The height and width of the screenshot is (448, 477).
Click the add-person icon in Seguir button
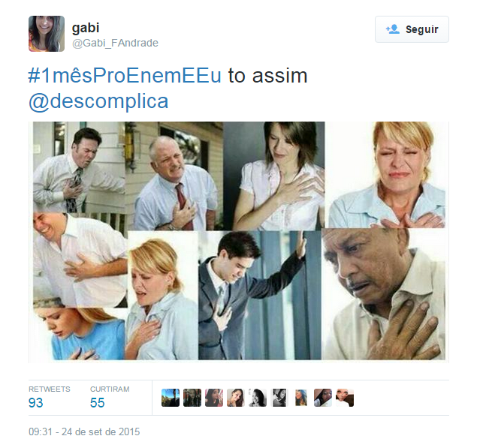(x=392, y=29)
